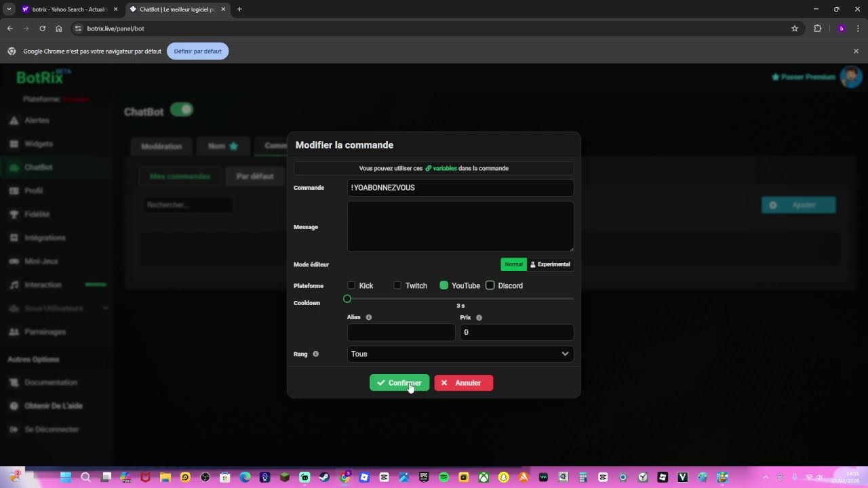The width and height of the screenshot is (868, 488).
Task: Click the Alias input field
Action: click(x=401, y=332)
